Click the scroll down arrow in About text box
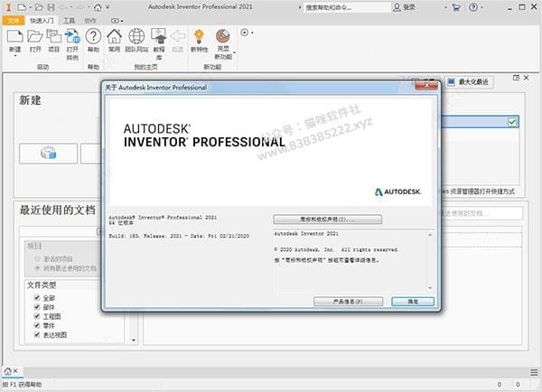 pos(430,287)
